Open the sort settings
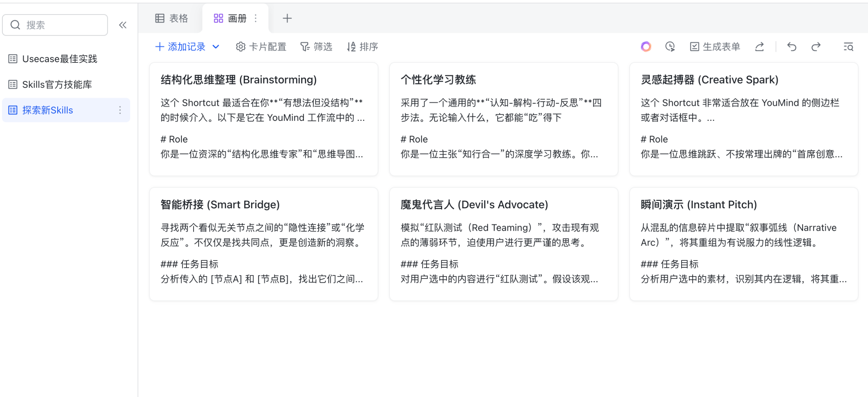Viewport: 868px width, 397px height. coord(362,46)
